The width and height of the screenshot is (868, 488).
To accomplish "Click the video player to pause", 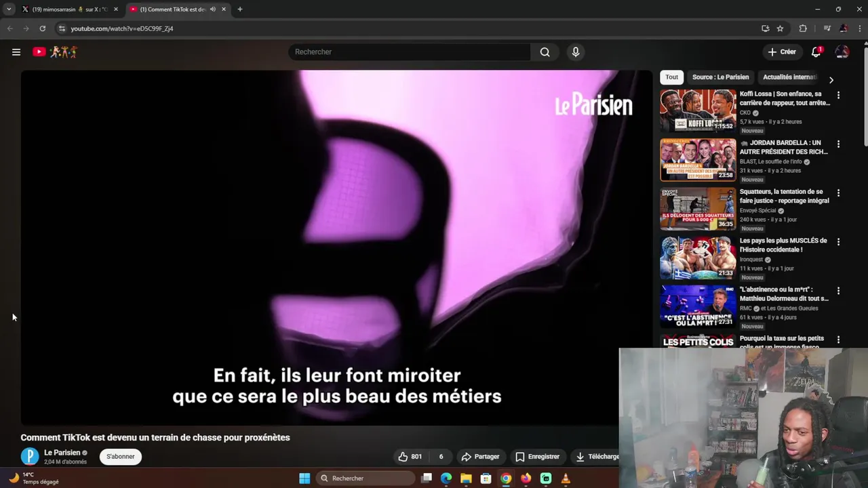I will (336, 247).
